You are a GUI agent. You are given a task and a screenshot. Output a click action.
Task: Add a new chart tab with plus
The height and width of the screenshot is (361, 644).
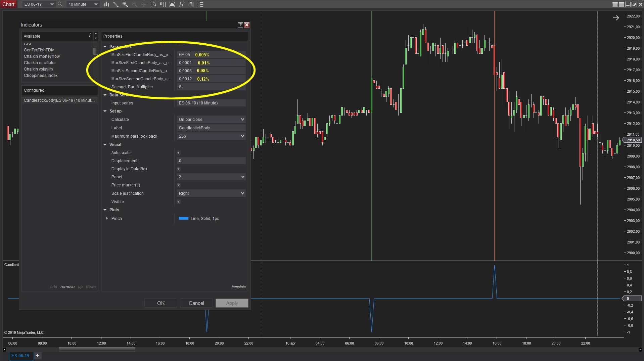point(38,356)
